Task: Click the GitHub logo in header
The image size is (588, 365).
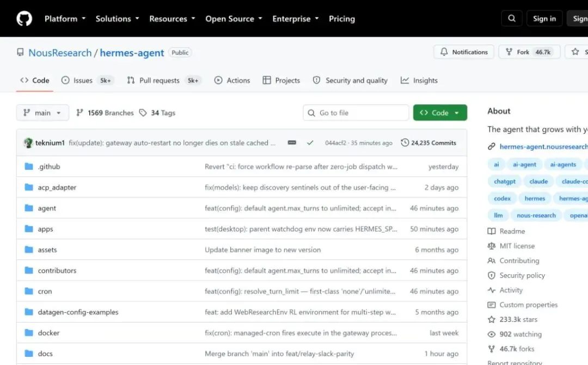Action: (x=24, y=18)
